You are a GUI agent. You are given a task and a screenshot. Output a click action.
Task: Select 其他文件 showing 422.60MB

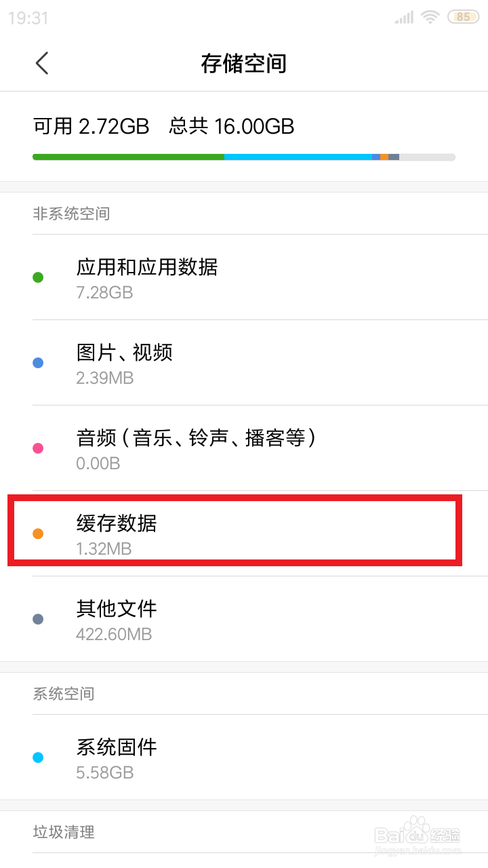203,618
